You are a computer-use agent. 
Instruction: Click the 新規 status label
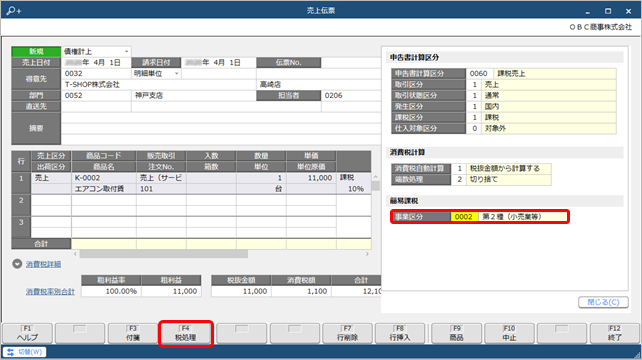[36, 52]
